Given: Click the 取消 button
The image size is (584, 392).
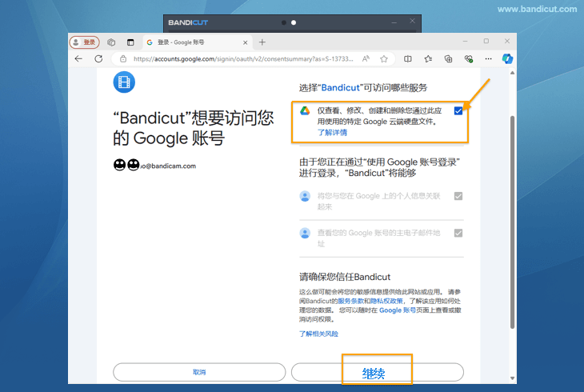Looking at the screenshot, I should click(199, 372).
